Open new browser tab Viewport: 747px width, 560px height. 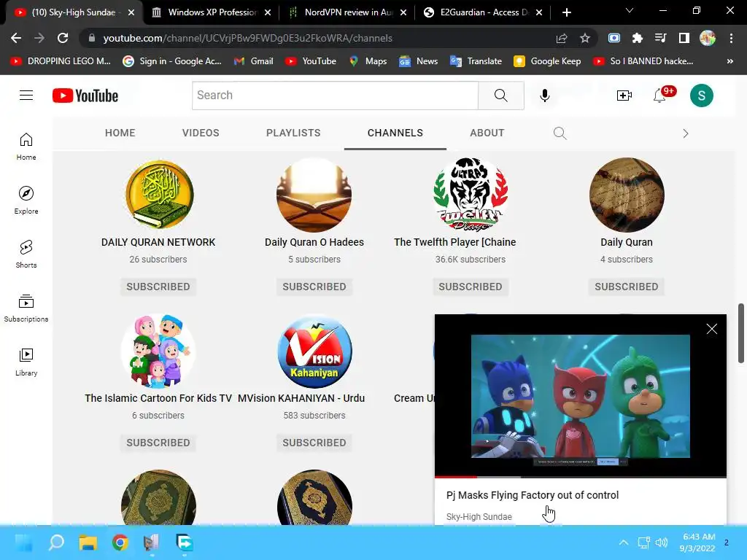coord(566,12)
